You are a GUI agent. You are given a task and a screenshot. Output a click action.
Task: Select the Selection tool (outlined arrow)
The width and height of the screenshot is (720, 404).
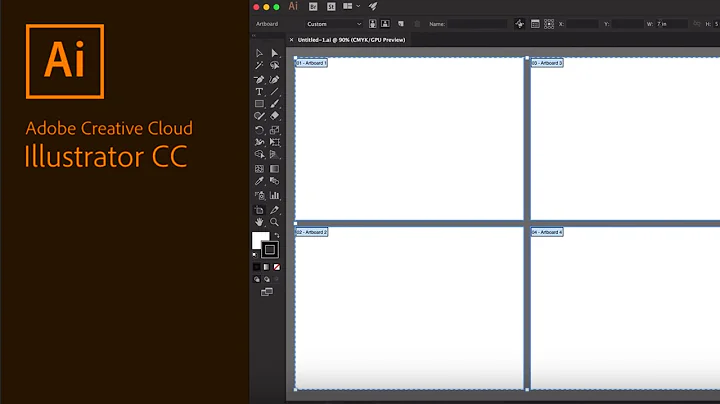[x=259, y=53]
